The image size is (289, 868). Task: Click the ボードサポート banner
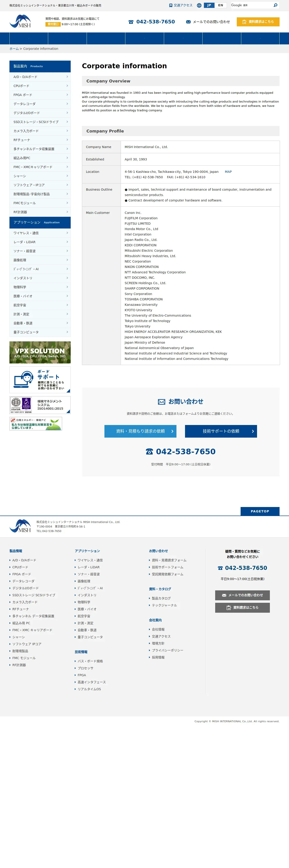click(x=40, y=380)
